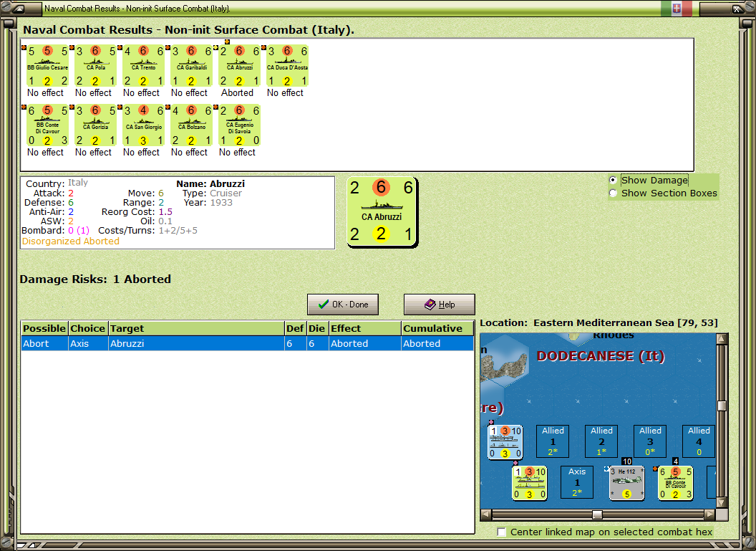Click the Effect column header
The width and height of the screenshot is (756, 551).
(365, 329)
